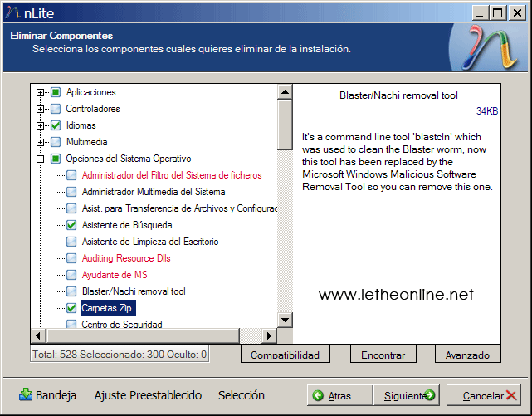Check Asistente de Limpieza del Escritorio checkbox

tap(71, 242)
